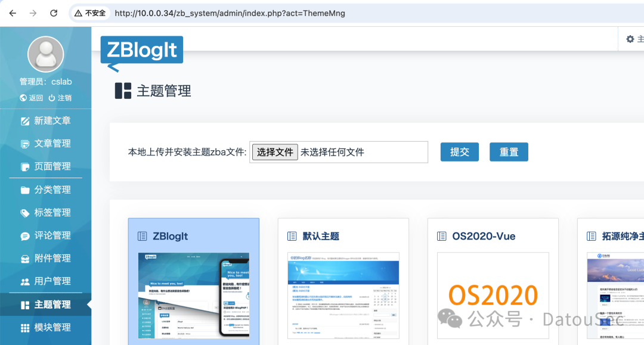644x345 pixels.
Task: Click the admin avatar picture
Action: 45,54
